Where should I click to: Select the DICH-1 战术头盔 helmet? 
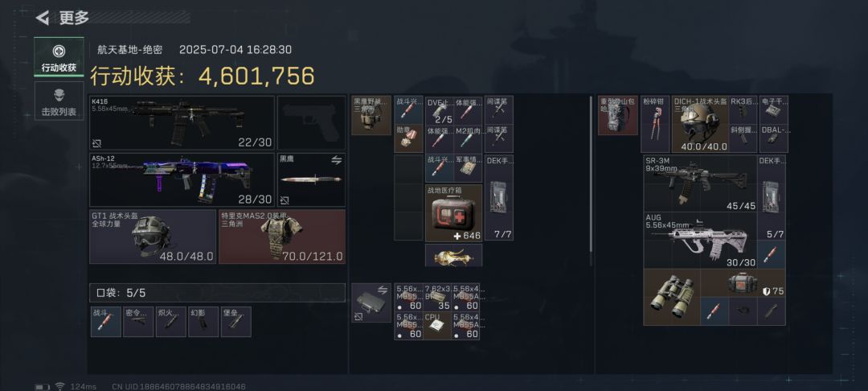click(700, 125)
